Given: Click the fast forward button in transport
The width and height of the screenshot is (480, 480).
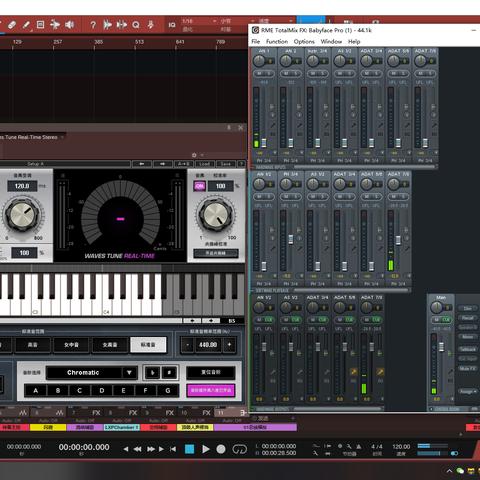Looking at the screenshot, I should tap(151, 449).
